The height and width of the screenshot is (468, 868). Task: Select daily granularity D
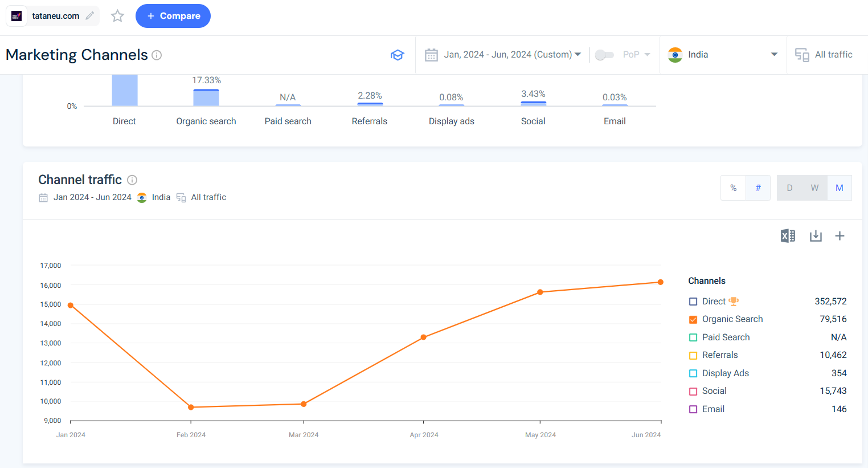789,188
